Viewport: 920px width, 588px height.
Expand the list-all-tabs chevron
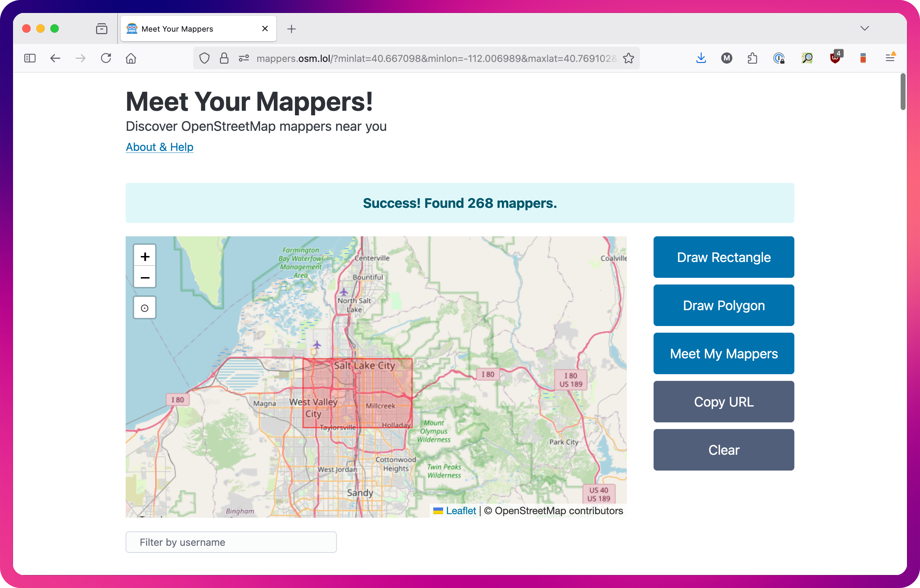[865, 28]
